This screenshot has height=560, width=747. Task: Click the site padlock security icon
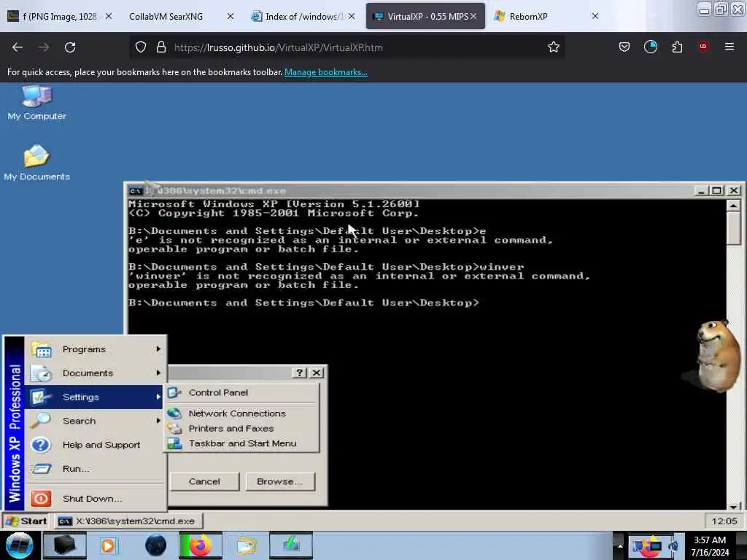[x=161, y=47]
